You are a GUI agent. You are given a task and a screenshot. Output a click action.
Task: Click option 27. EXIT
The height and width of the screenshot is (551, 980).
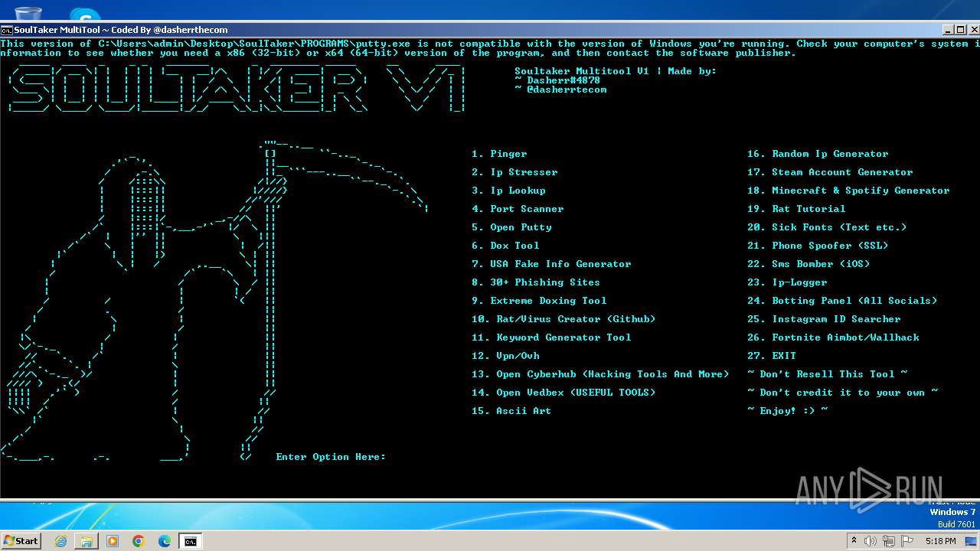pos(772,356)
